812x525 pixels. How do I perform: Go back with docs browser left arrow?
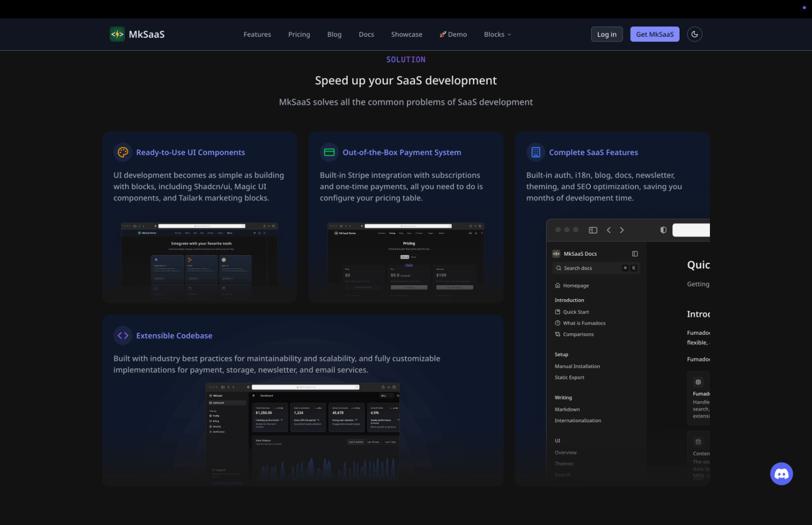pyautogui.click(x=608, y=230)
